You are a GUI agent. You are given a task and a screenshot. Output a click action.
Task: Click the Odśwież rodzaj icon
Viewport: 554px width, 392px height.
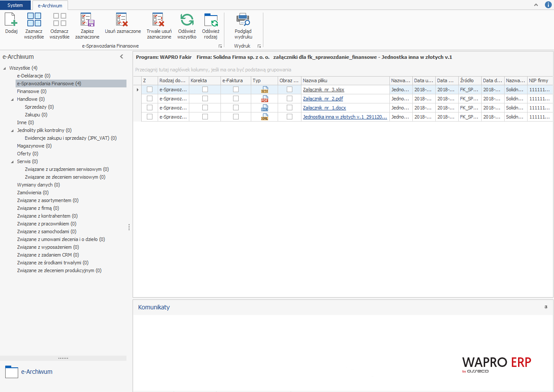211,20
